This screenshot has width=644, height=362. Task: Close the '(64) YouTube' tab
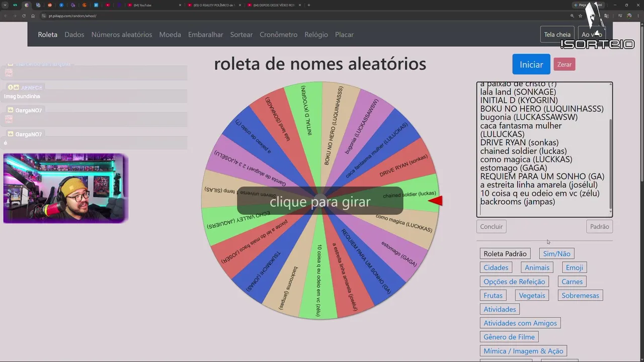coord(180,5)
